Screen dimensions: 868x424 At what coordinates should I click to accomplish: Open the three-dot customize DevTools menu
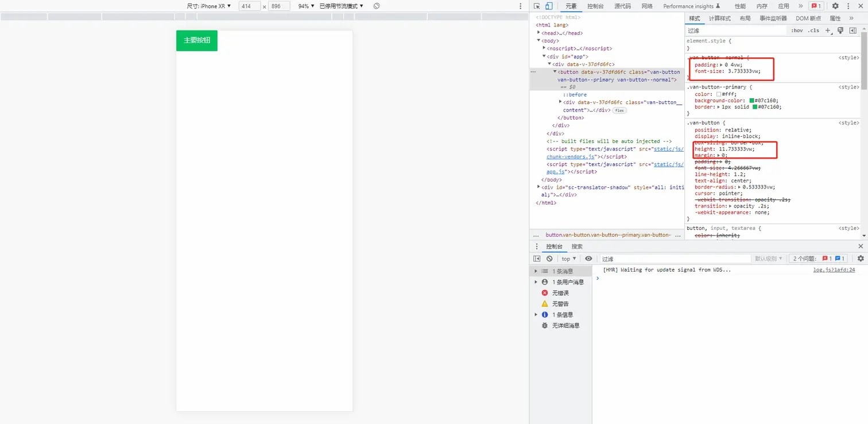click(x=849, y=6)
